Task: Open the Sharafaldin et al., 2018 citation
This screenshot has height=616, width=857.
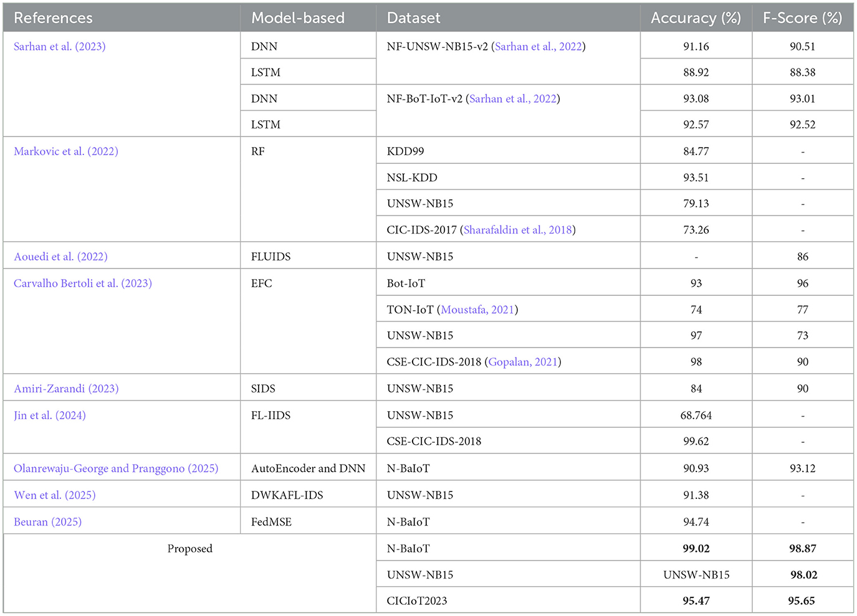Action: (518, 230)
